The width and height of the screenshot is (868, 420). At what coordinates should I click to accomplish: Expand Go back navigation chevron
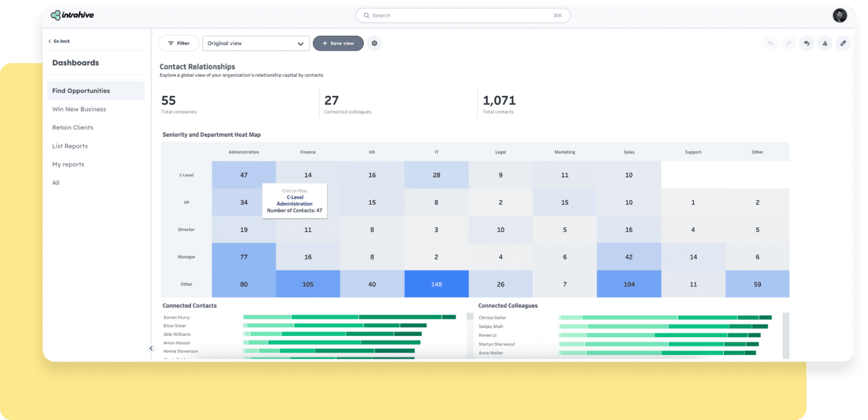click(49, 41)
